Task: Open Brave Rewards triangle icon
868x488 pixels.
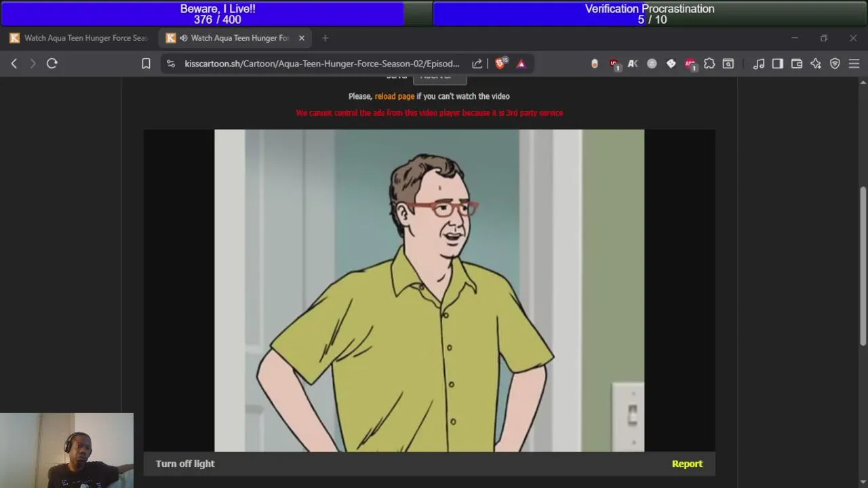Action: (x=521, y=64)
